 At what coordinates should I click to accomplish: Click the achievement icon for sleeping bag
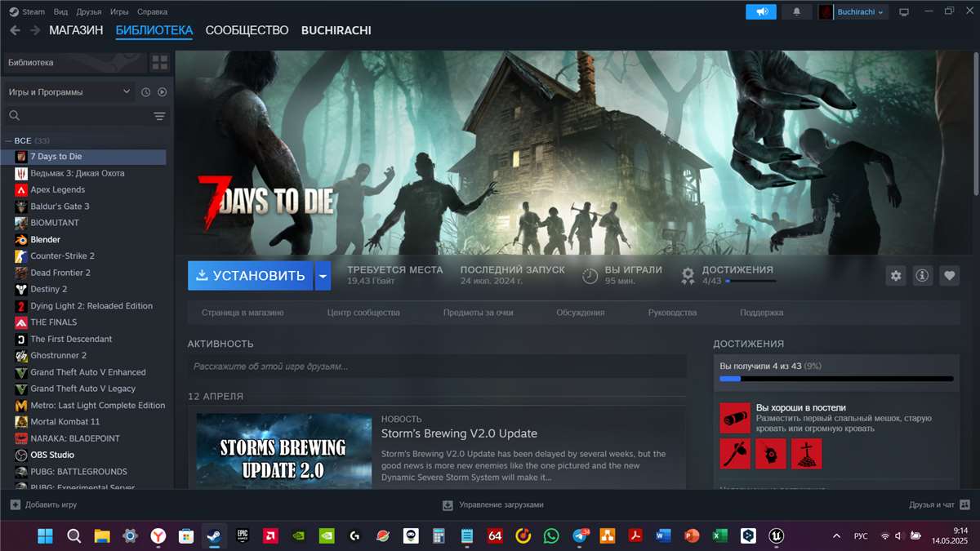pos(734,417)
